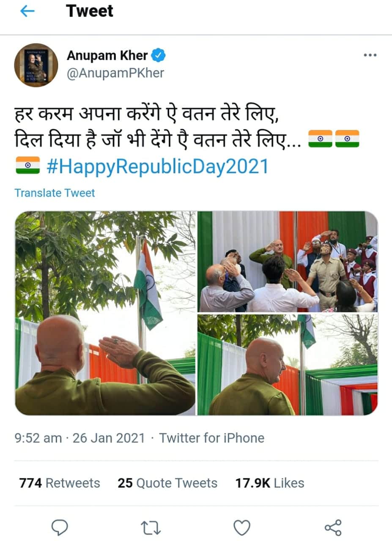Open the three-dot tweet options menu

click(370, 55)
